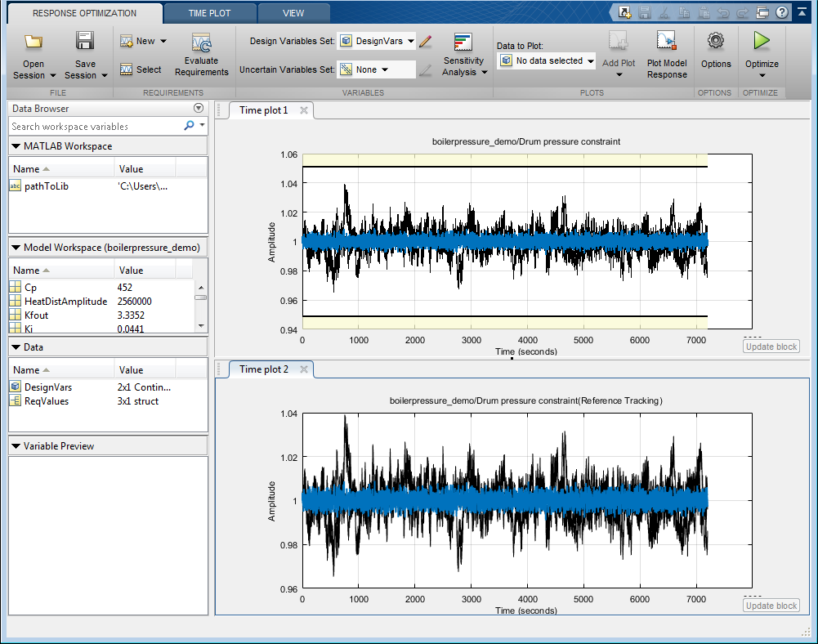Click the Select requirements icon
This screenshot has width=818, height=644.
141,70
